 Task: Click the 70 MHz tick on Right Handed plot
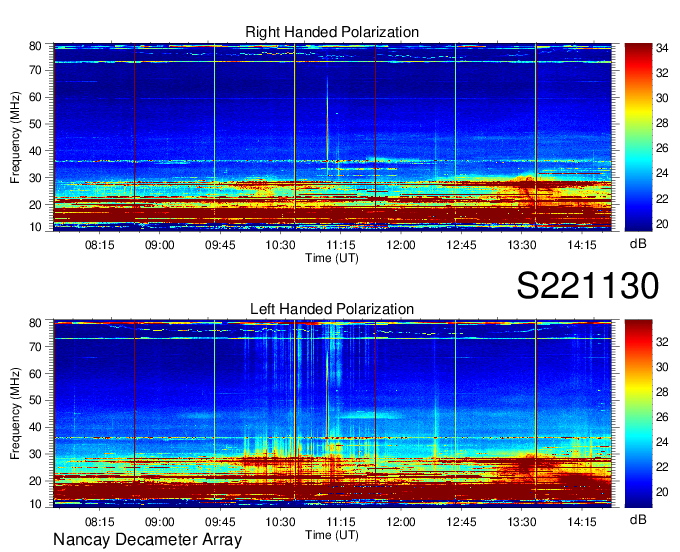click(35, 70)
